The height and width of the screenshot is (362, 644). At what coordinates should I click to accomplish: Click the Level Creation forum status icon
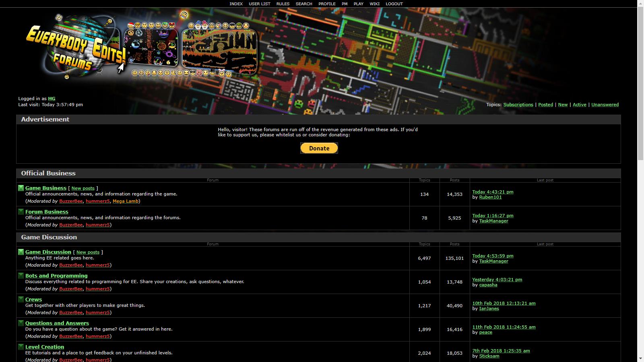click(21, 347)
